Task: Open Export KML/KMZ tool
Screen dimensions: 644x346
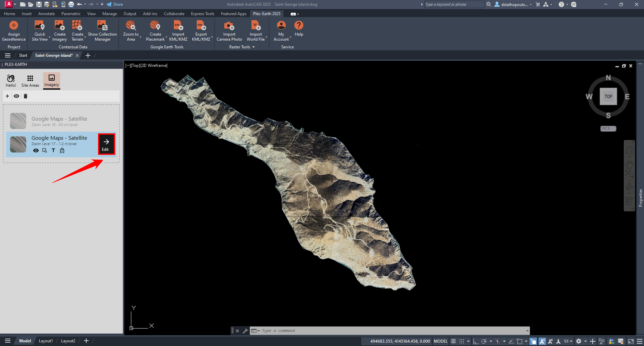Action: [201, 31]
